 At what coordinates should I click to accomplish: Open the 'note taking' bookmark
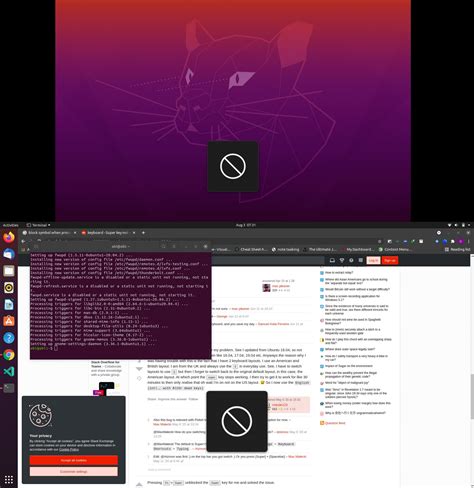pos(286,249)
